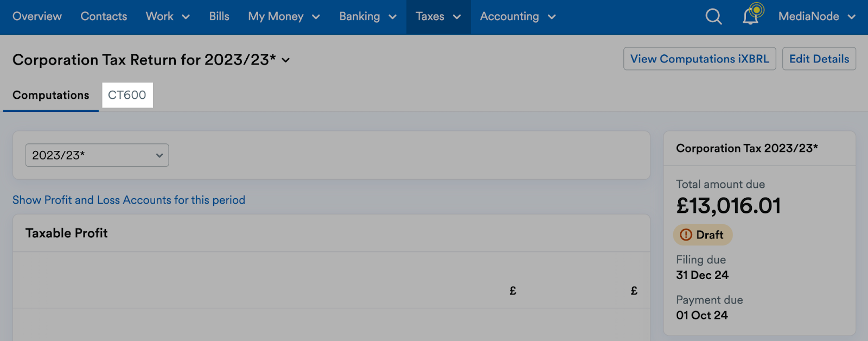The width and height of the screenshot is (868, 341).
Task: Select the Computations tab
Action: coord(50,95)
